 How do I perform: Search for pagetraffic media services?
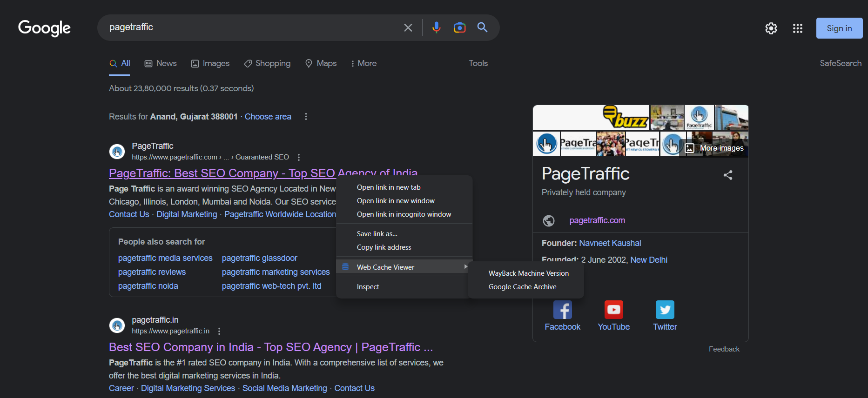point(165,258)
